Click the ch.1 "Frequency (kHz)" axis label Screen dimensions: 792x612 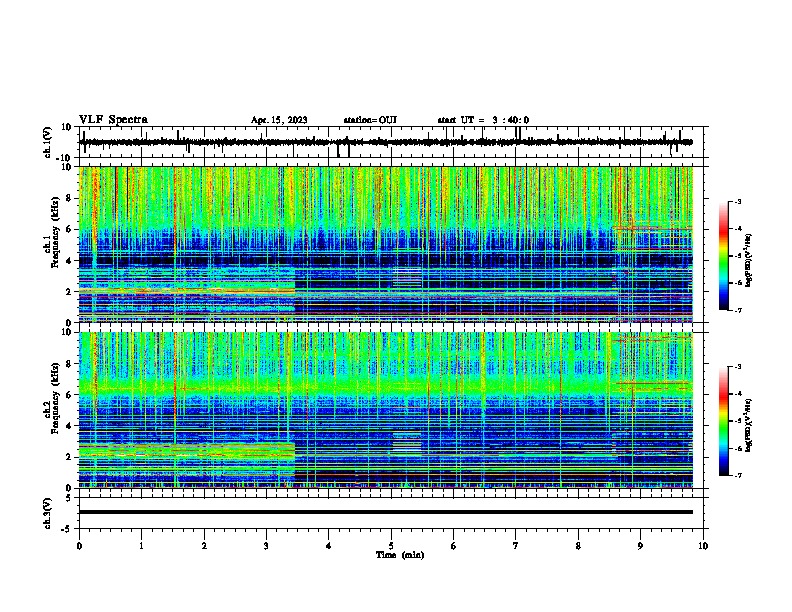55,233
